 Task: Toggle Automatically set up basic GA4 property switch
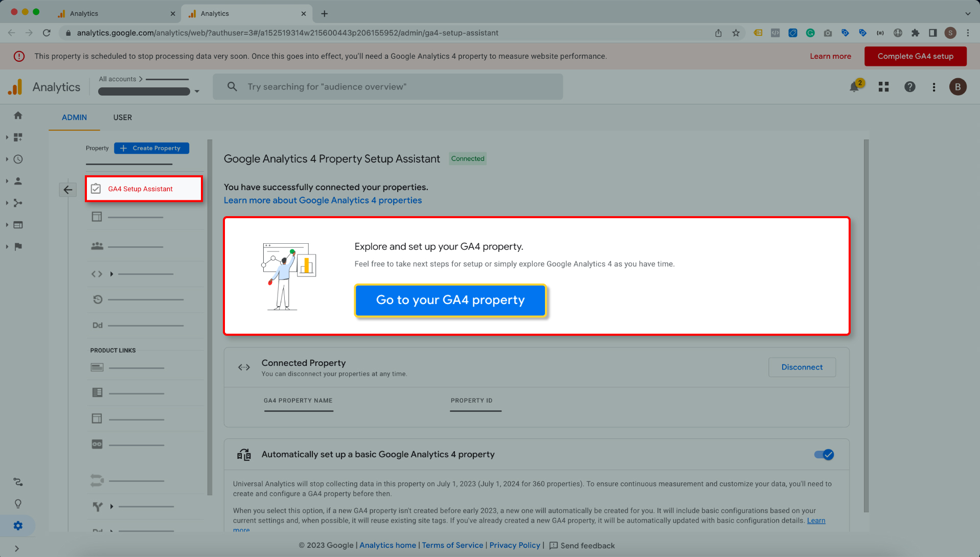(x=824, y=455)
